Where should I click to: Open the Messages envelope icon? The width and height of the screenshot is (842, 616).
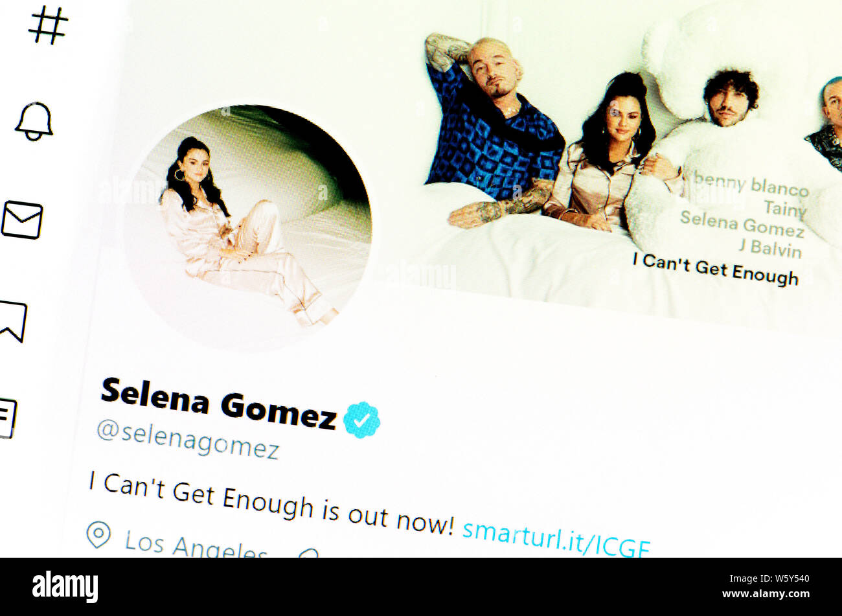[x=21, y=220]
